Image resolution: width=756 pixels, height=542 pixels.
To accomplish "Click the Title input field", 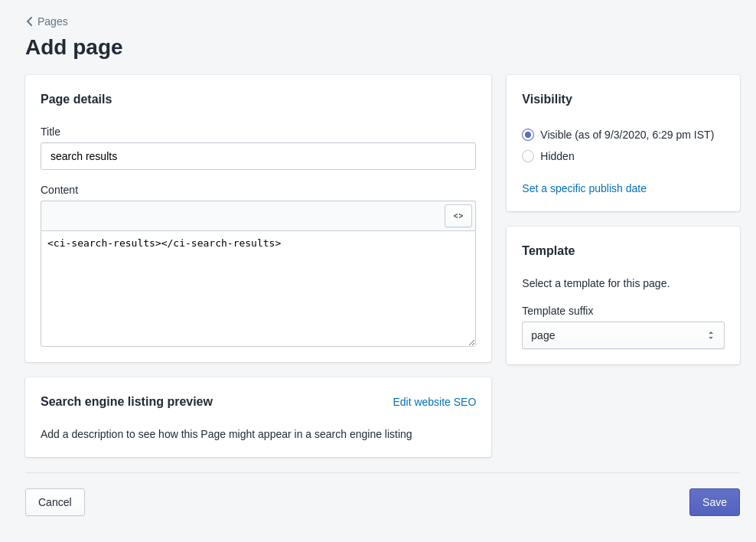I will [x=258, y=156].
